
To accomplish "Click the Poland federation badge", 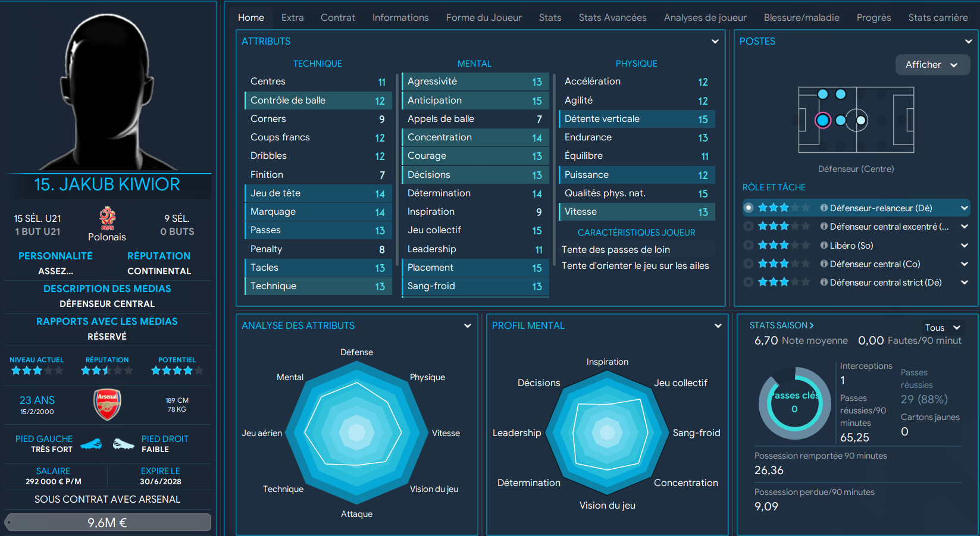I will click(107, 218).
